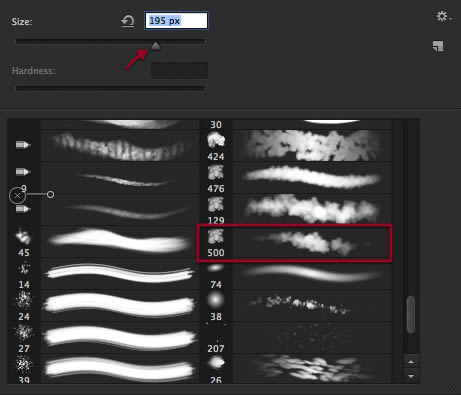Select the bristle brush with wide striped stroke
Image resolution: width=461 pixels, height=395 pixels.
(103, 146)
